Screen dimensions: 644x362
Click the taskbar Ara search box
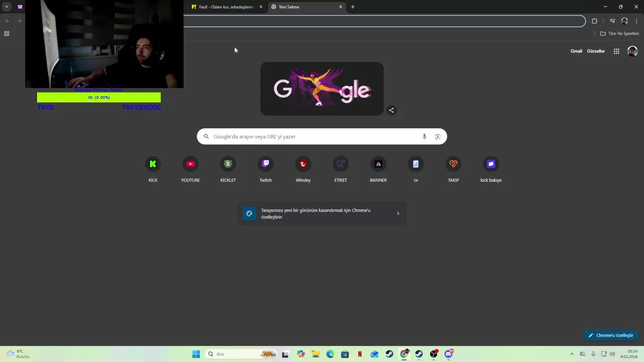[x=242, y=354]
